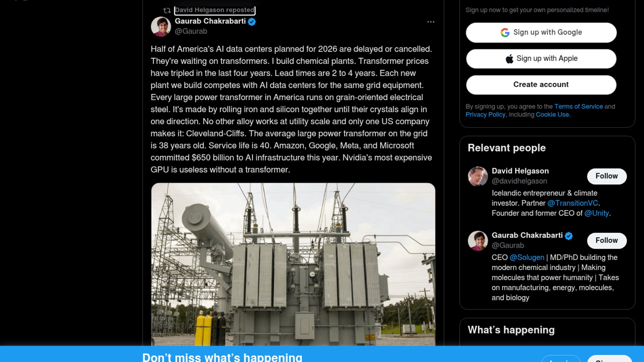This screenshot has height=362, width=644.
Task: Open the transformer substation photo
Action: 293,264
